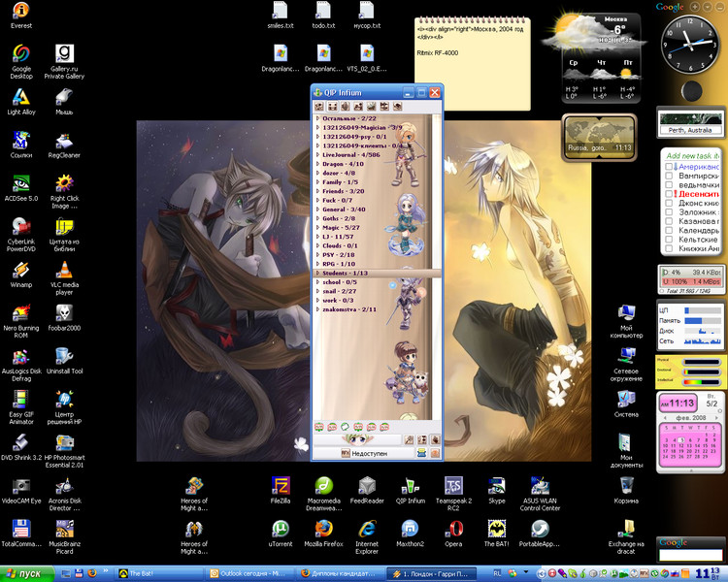
Task: Open Macromedia Dreamweaver icon
Action: 324,494
